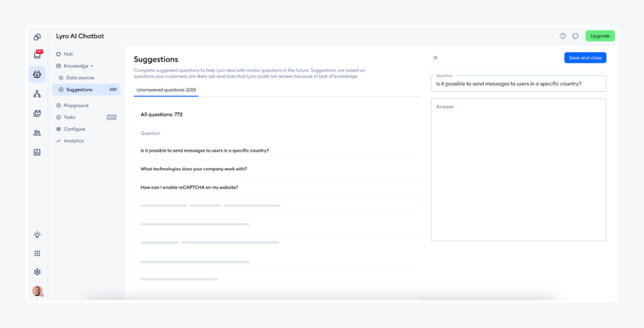This screenshot has height=328, width=644.
Task: Open the lightbulb icon near bottom sidebar
Action: [x=36, y=235]
